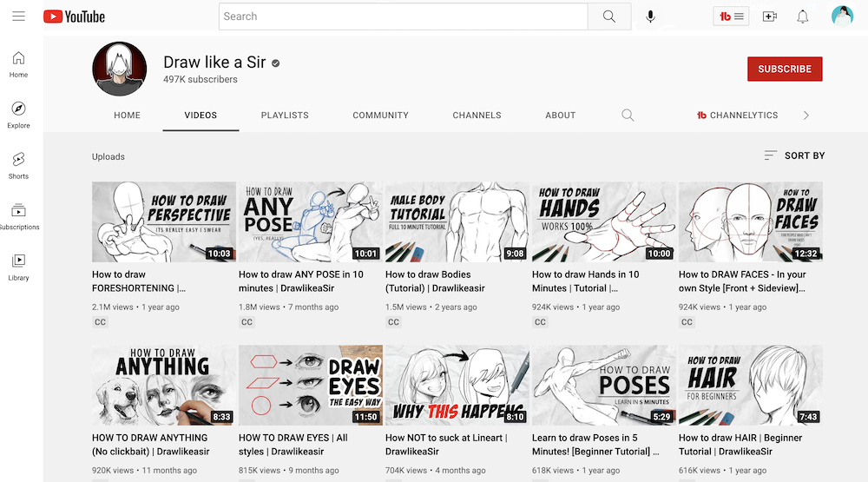The image size is (868, 482).
Task: Click the How to Draw Any Pose thumbnail
Action: point(311,221)
